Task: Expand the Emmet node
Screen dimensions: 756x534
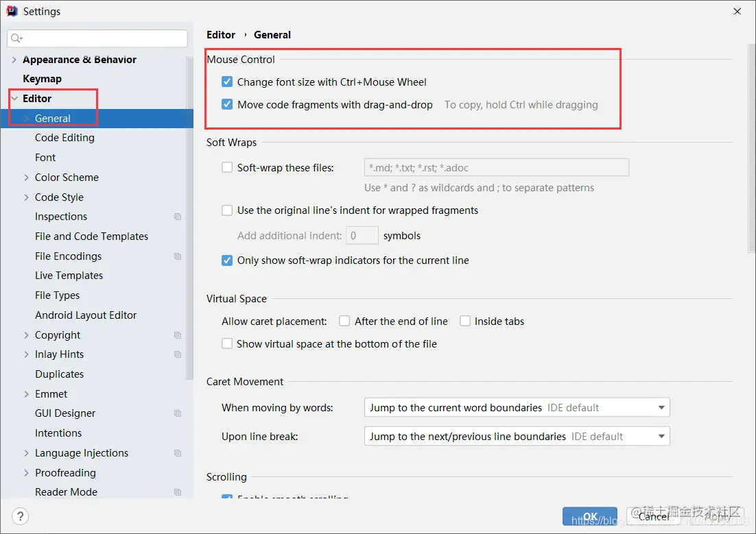Action: pyautogui.click(x=27, y=394)
